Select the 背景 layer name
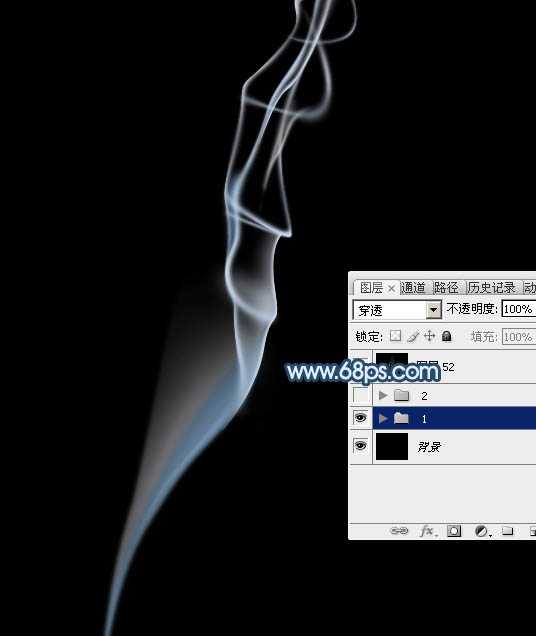The width and height of the screenshot is (536, 636). pos(429,447)
